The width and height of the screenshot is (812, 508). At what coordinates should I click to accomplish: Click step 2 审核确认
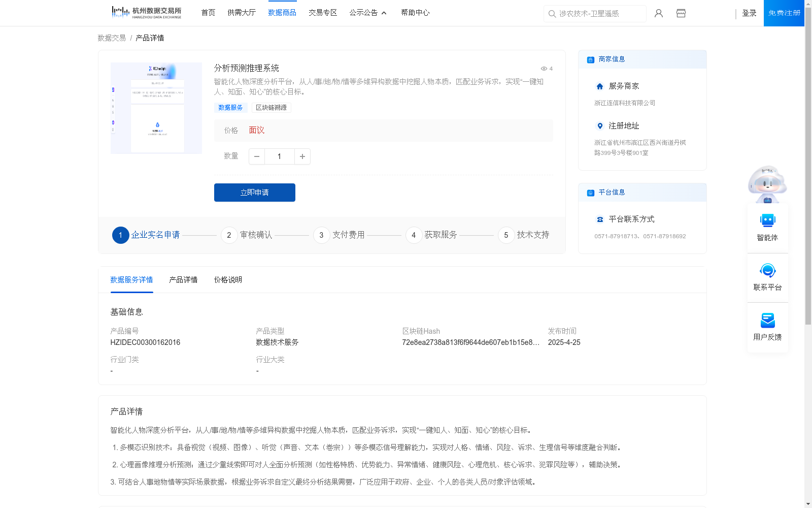pyautogui.click(x=247, y=235)
